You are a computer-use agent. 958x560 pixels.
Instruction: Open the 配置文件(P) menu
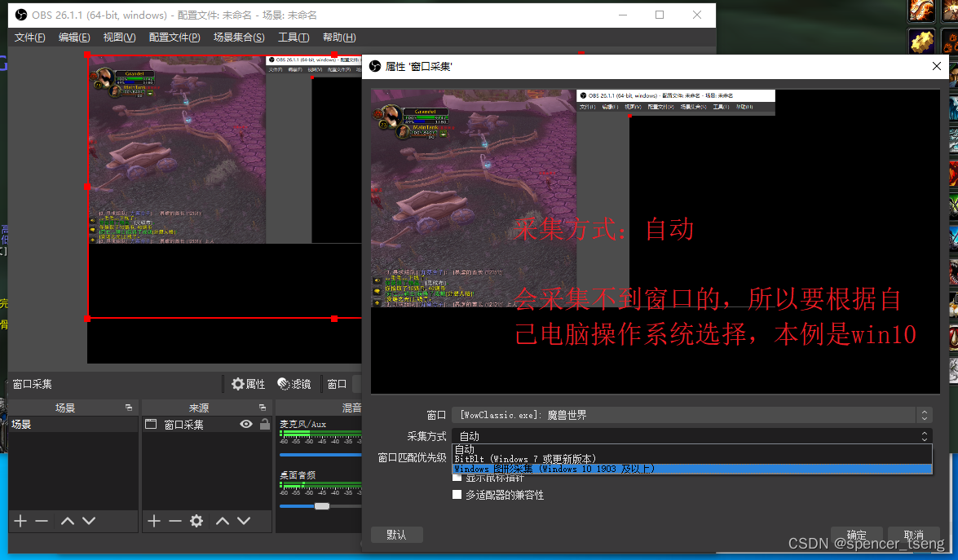point(174,37)
